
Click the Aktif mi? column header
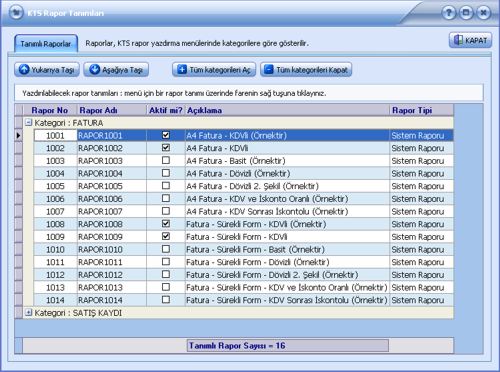coord(166,110)
